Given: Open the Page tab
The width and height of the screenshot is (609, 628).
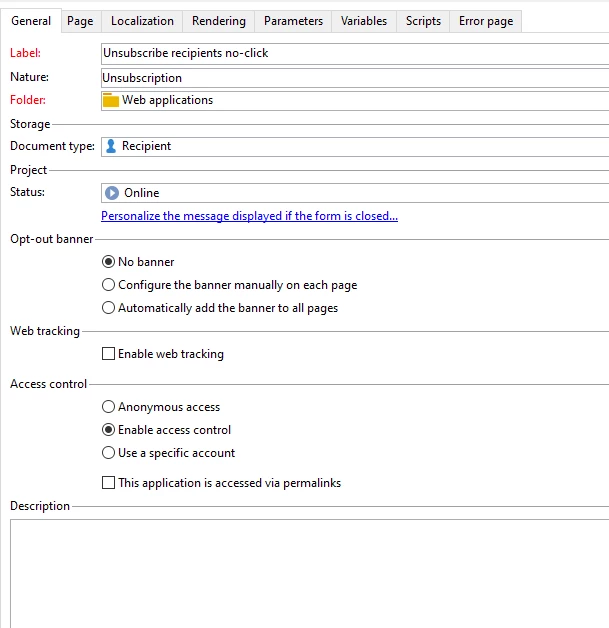Looking at the screenshot, I should pyautogui.click(x=80, y=21).
